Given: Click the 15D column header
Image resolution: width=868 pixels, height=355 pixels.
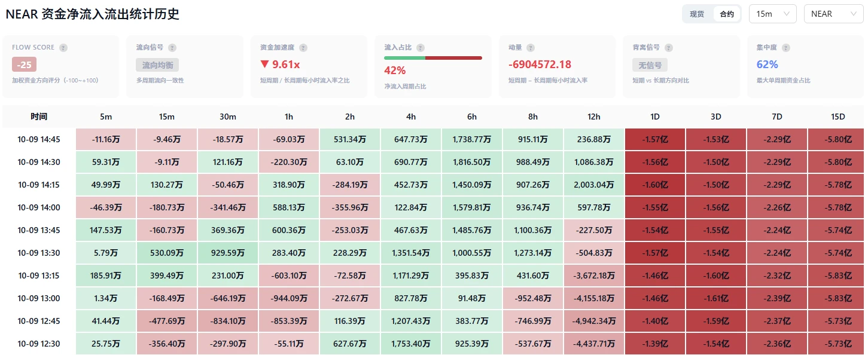Looking at the screenshot, I should tap(838, 117).
